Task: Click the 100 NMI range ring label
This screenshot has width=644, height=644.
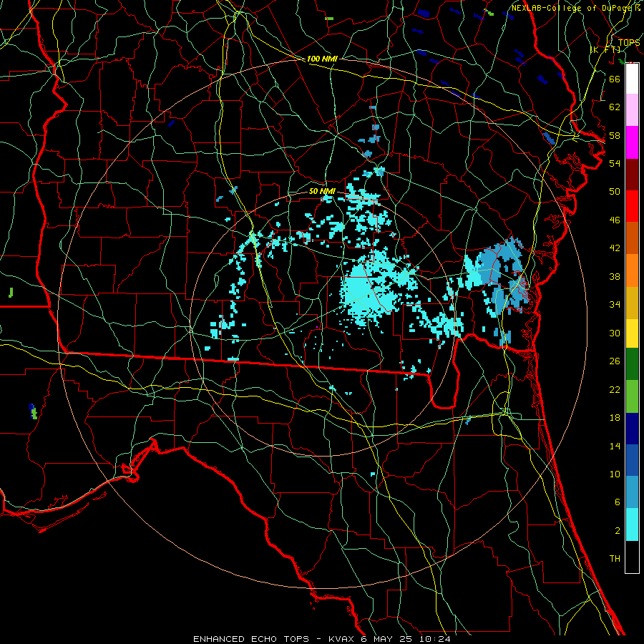Action: point(322,59)
